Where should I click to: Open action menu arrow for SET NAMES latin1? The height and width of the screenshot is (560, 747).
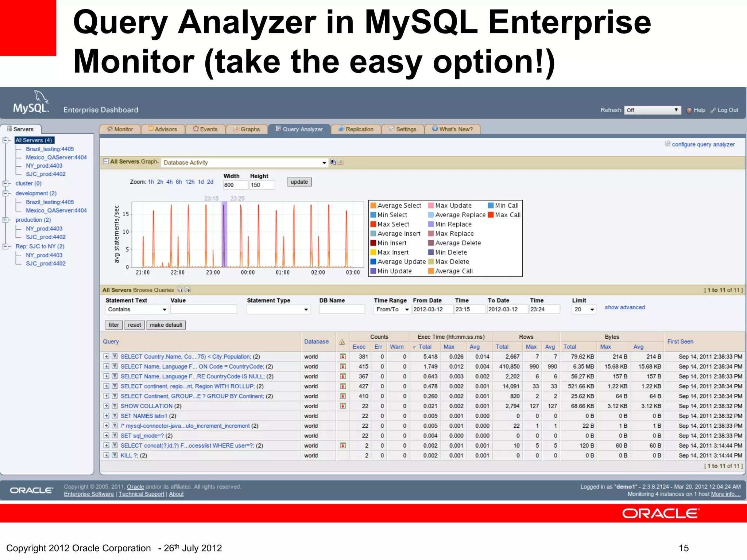click(x=115, y=416)
